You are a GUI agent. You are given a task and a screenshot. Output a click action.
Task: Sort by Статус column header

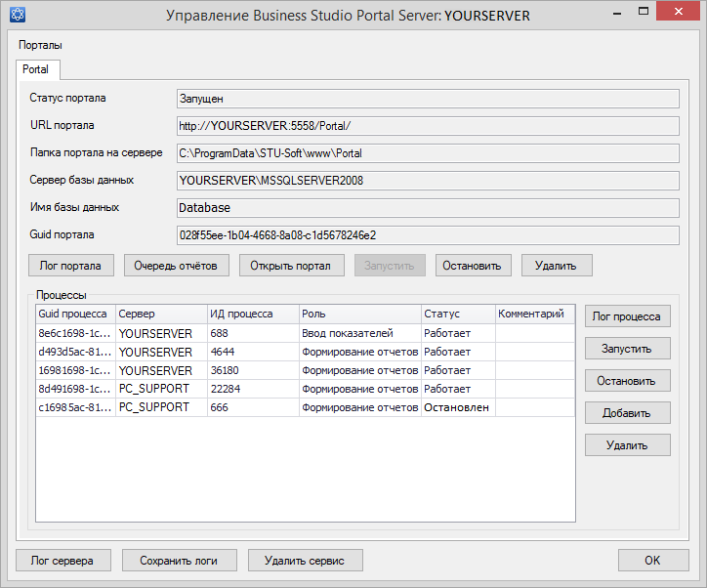coord(457,314)
